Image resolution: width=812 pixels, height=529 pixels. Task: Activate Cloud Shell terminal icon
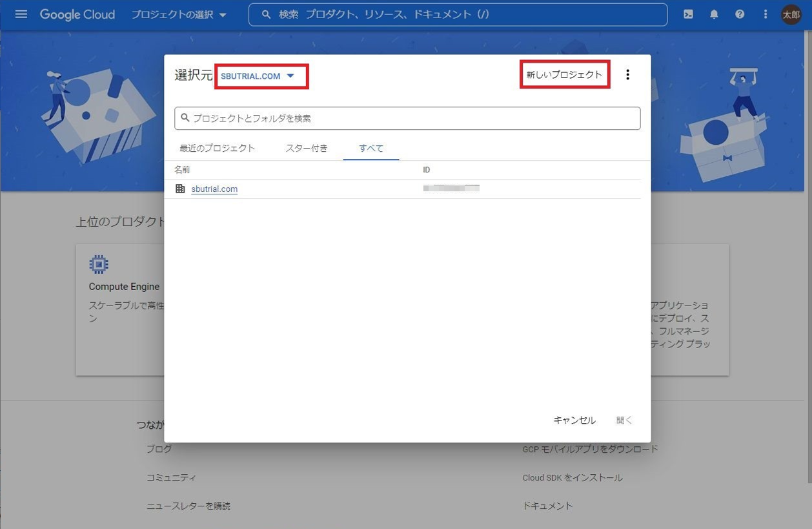tap(688, 14)
